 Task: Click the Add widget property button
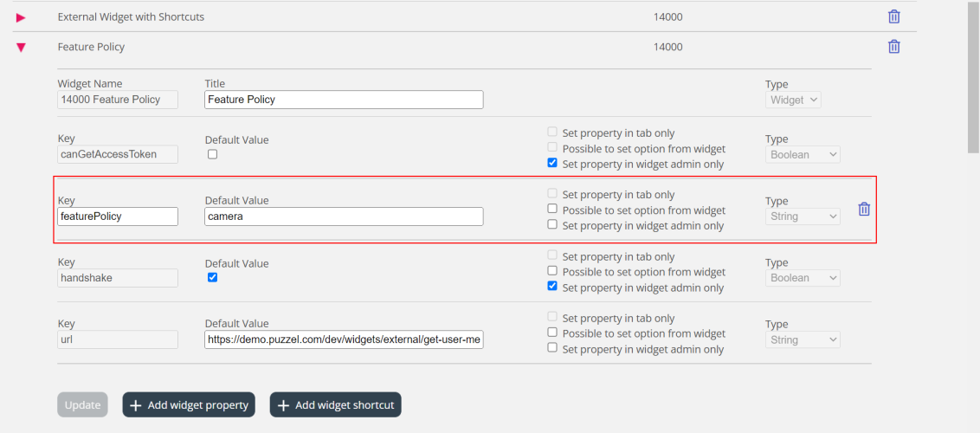pyautogui.click(x=189, y=404)
